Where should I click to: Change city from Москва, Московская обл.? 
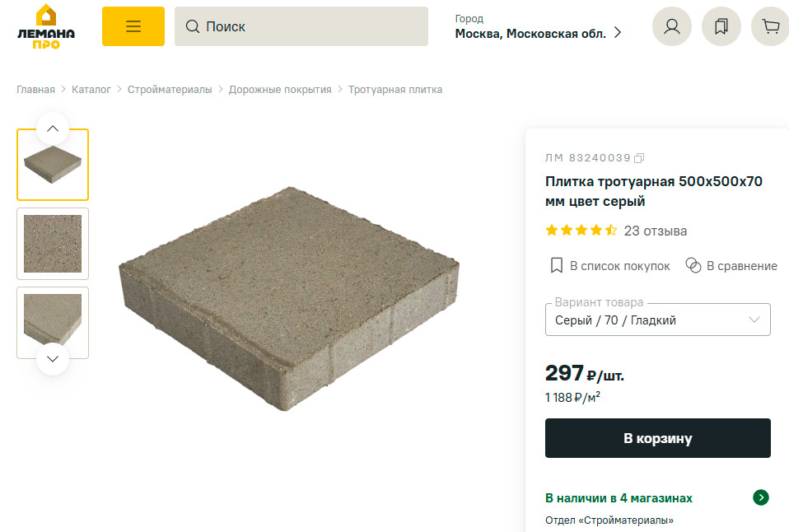coord(535,32)
